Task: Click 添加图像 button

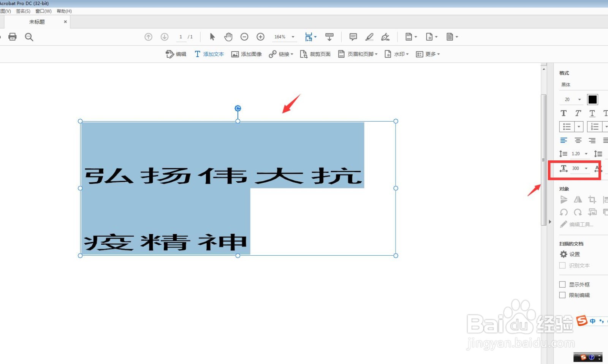Action: tap(247, 54)
